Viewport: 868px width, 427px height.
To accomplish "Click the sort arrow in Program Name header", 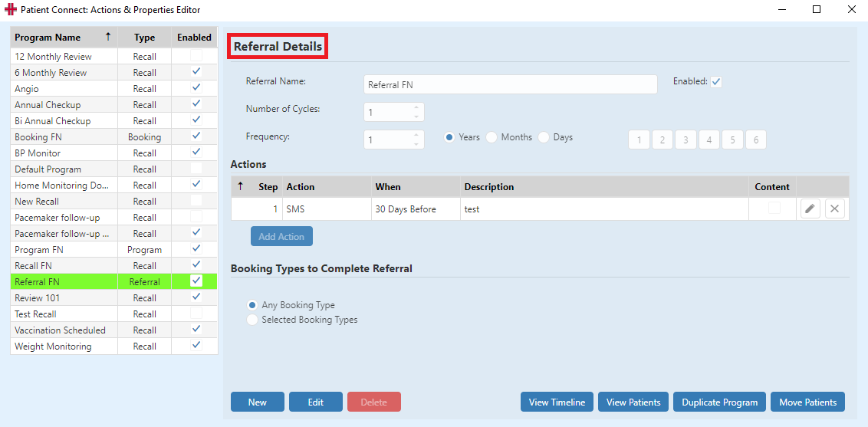I will click(108, 37).
